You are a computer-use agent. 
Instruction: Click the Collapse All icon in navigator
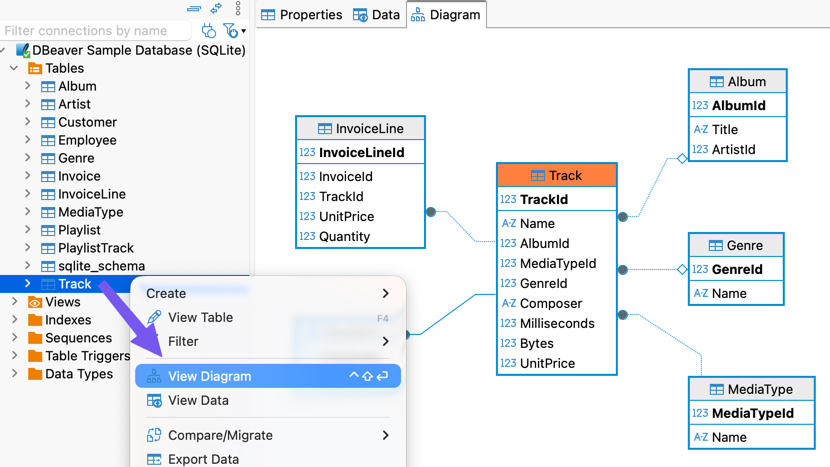(x=194, y=9)
